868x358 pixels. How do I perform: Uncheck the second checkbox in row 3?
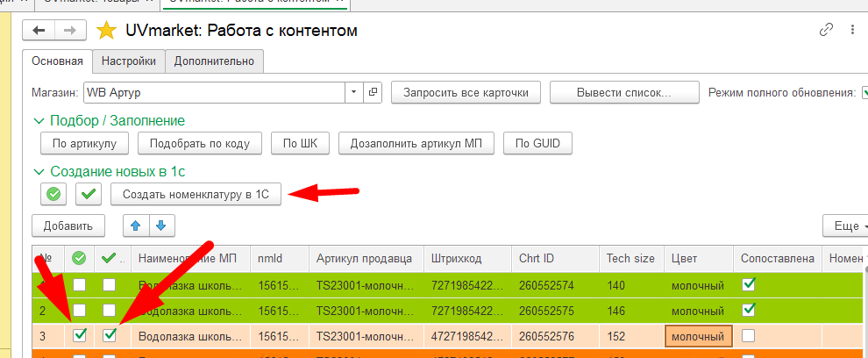point(110,334)
